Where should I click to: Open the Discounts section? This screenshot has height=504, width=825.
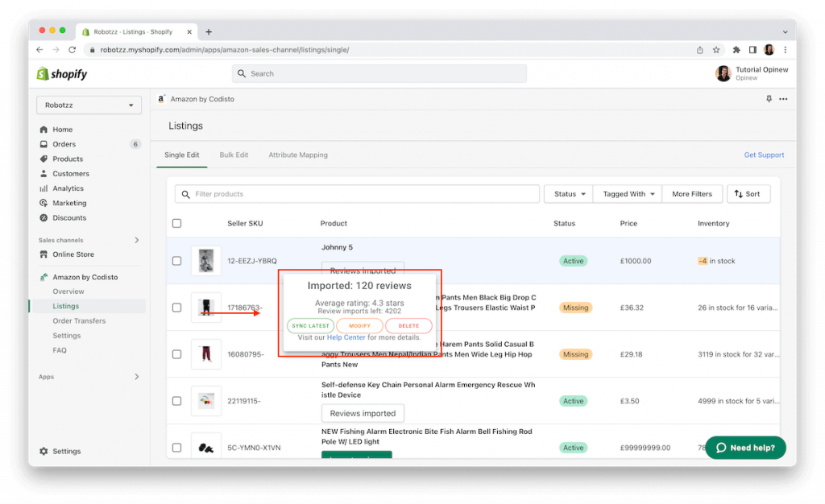click(x=69, y=217)
